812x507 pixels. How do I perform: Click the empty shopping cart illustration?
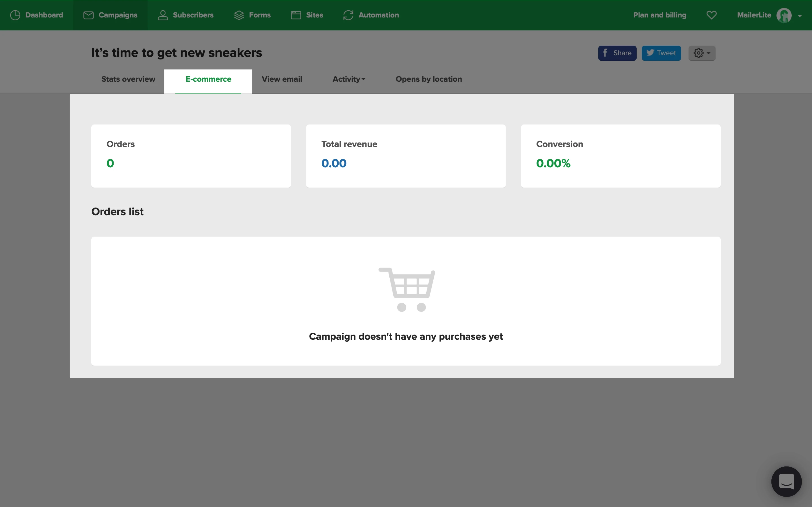point(407,289)
